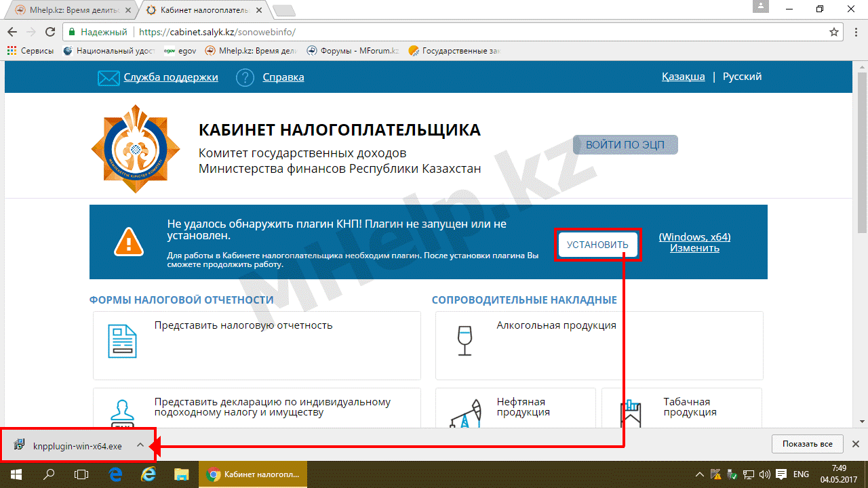868x488 pixels.
Task: Switch language to Русский
Action: point(743,77)
